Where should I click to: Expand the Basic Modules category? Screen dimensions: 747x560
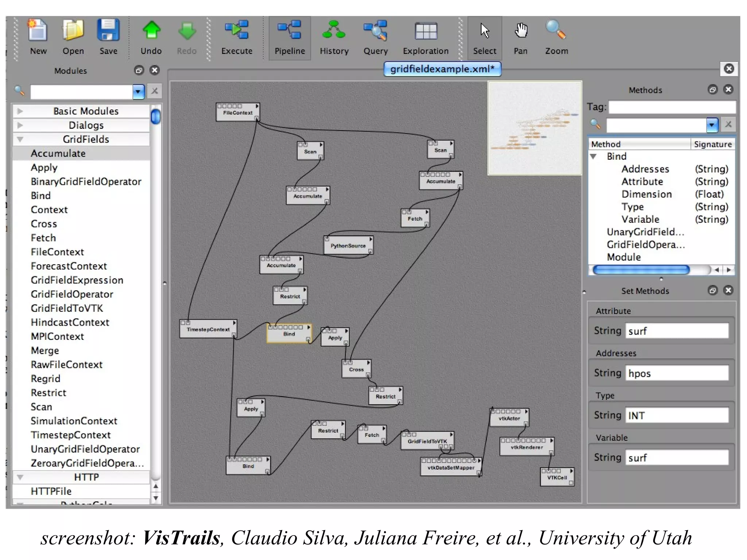[20, 111]
